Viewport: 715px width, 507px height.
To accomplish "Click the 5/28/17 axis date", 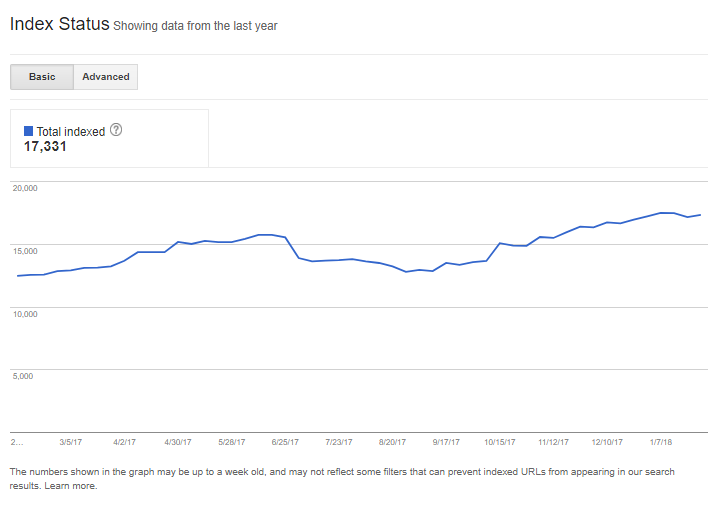I will coord(232,442).
